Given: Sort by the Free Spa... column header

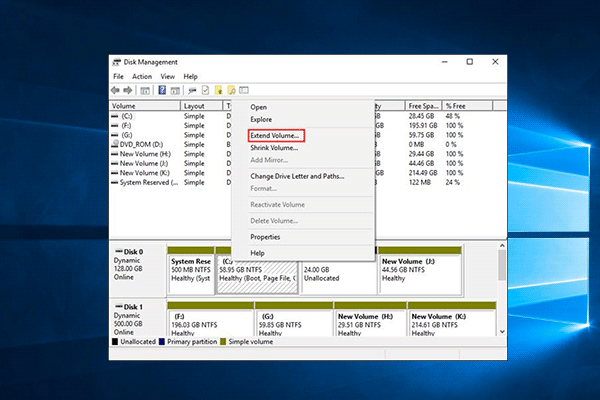Looking at the screenshot, I should pyautogui.click(x=423, y=106).
